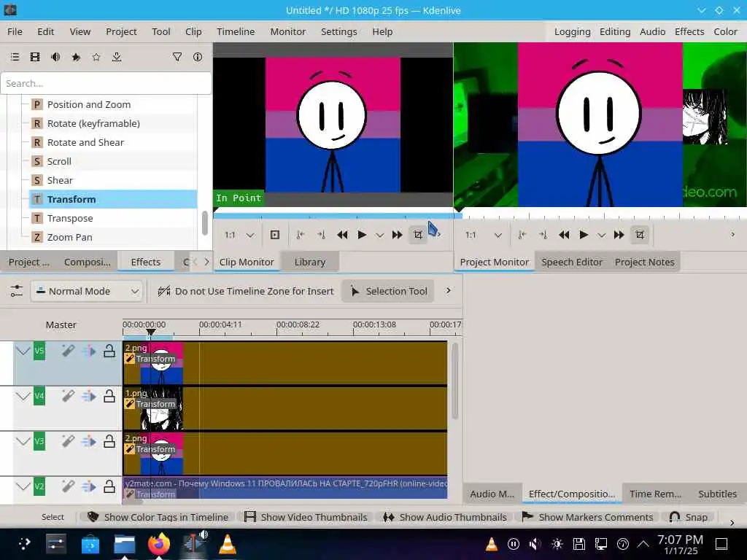Toggle effects on the V5 track
The image size is (747, 560).
pyautogui.click(x=68, y=351)
